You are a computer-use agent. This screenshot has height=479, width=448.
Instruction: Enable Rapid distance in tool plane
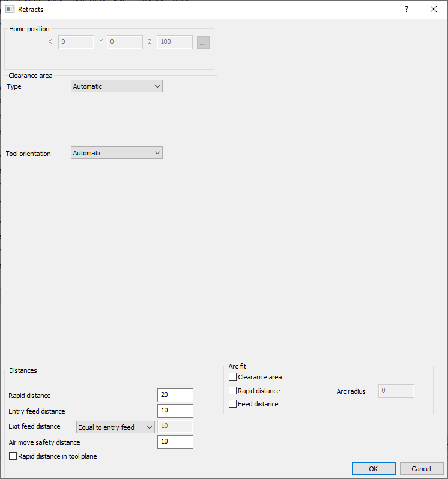coord(13,456)
